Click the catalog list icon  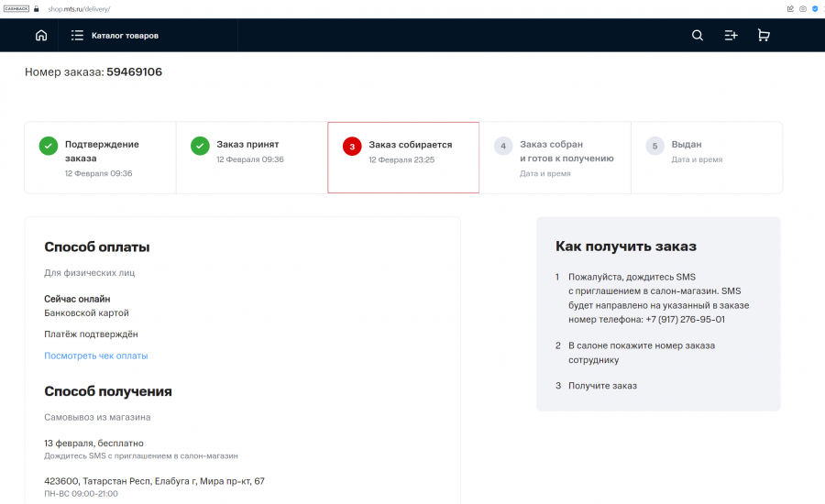point(77,35)
